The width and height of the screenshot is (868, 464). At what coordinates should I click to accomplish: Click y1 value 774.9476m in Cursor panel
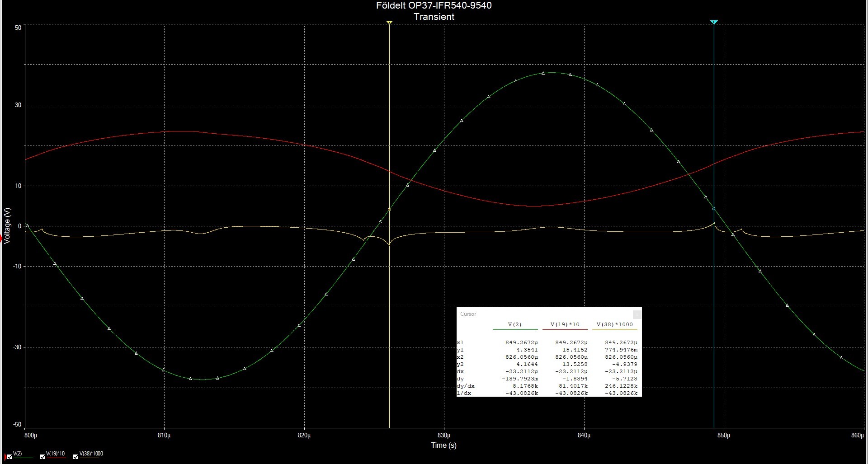[621, 350]
